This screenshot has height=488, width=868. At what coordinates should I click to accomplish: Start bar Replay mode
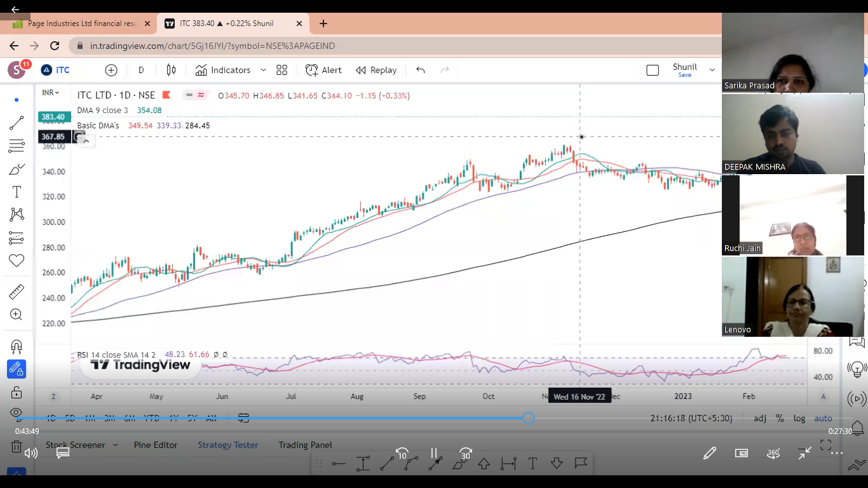tap(376, 70)
